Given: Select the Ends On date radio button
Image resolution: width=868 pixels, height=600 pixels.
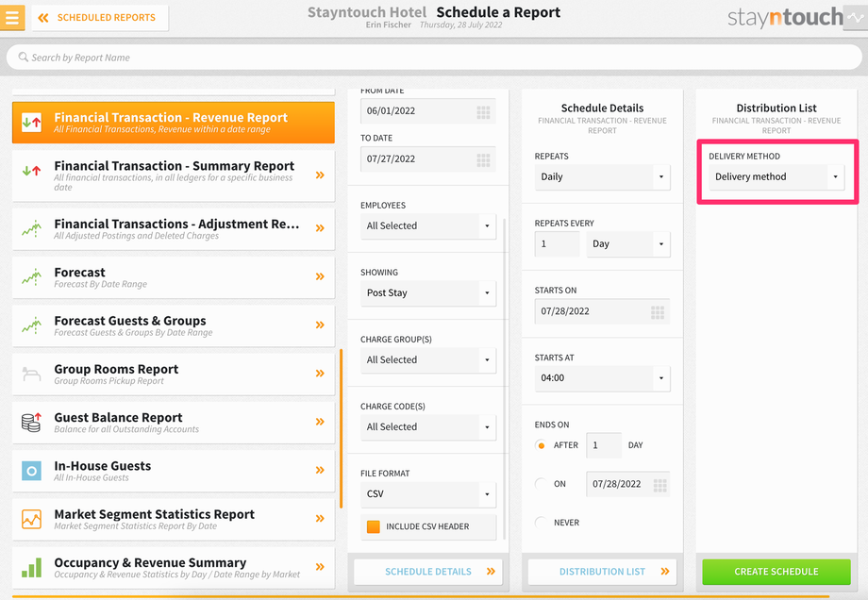Looking at the screenshot, I should click(x=541, y=484).
